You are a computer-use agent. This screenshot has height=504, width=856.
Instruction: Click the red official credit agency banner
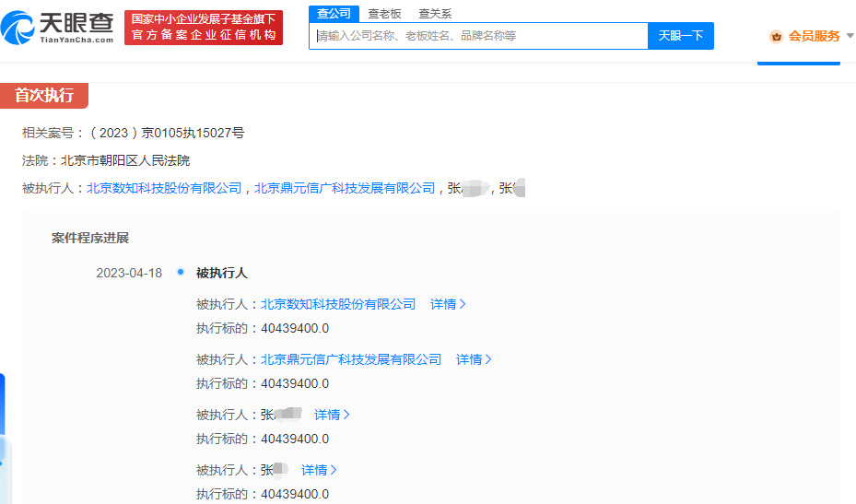coord(204,28)
